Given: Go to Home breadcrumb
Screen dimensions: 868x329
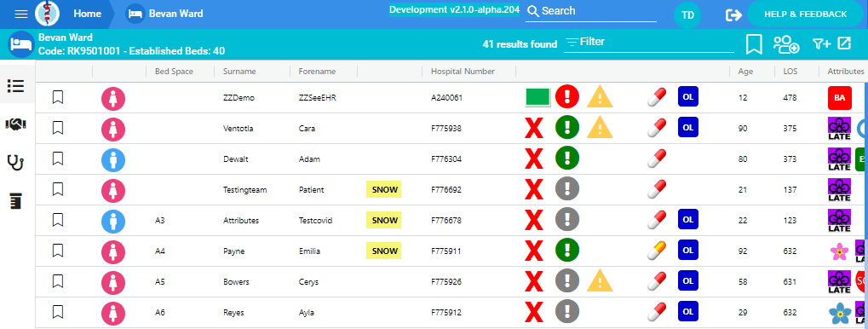Looking at the screenshot, I should 88,14.
